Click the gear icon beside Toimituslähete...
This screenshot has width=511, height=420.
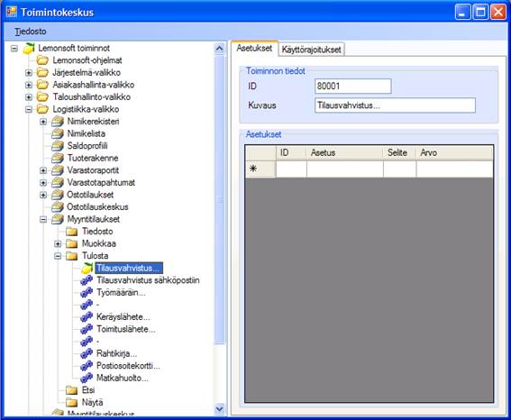point(87,329)
